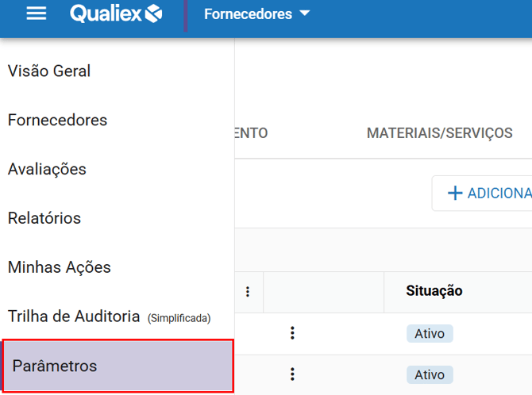
Task: Click the plus icon beside ADICIONAR
Action: coord(455,194)
